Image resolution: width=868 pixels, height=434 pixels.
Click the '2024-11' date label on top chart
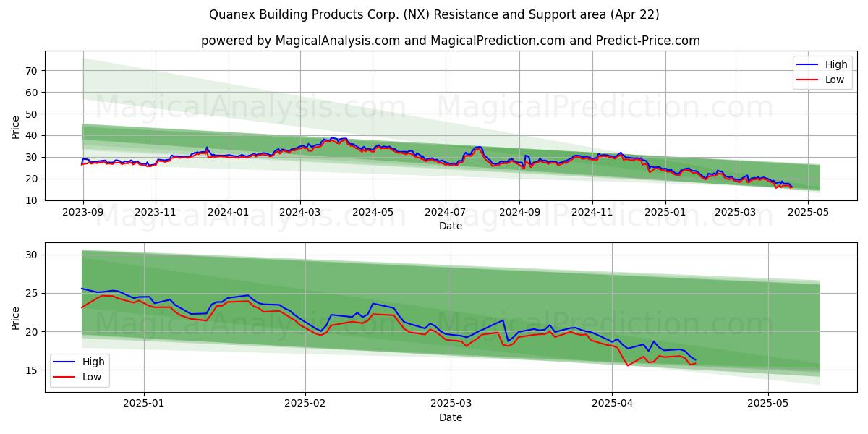pos(592,213)
